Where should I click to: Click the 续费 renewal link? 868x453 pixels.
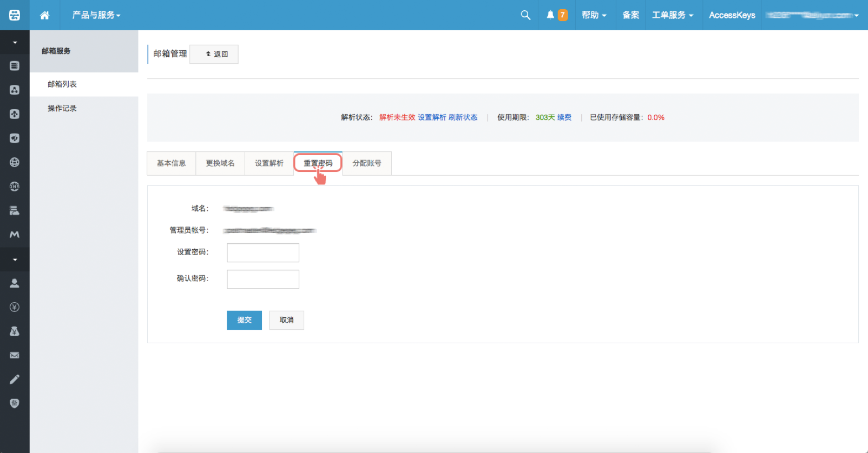pyautogui.click(x=564, y=117)
